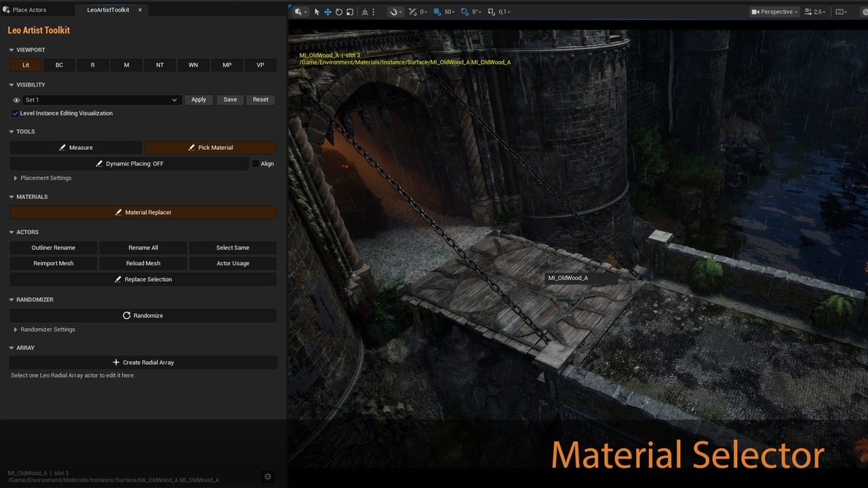Select the arrow Select tool in viewport toolbar

pos(317,12)
